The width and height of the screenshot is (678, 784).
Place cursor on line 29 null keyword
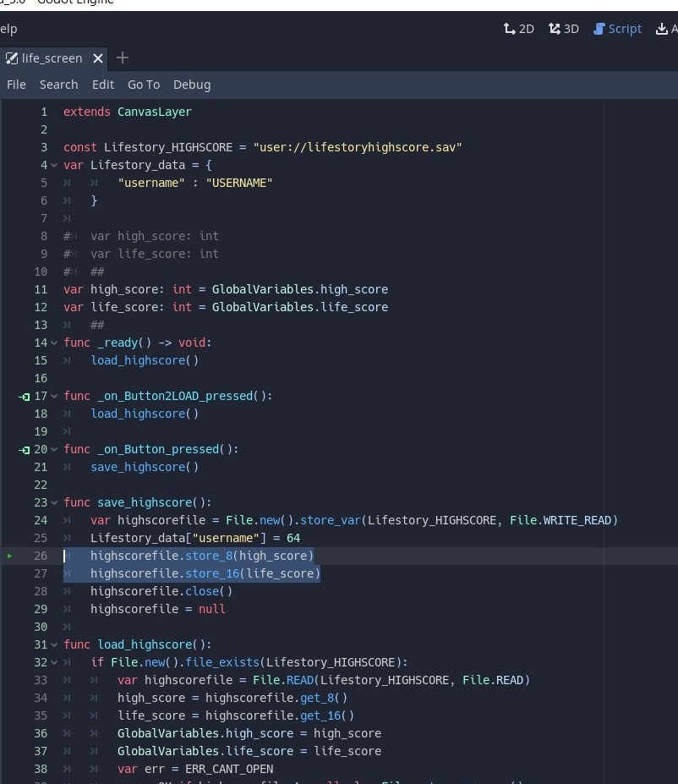pos(211,609)
